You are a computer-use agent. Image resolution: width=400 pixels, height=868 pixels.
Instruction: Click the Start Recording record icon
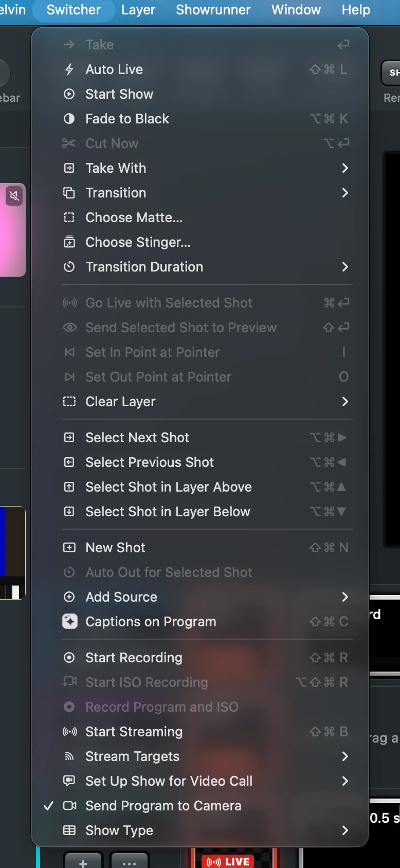pos(69,658)
